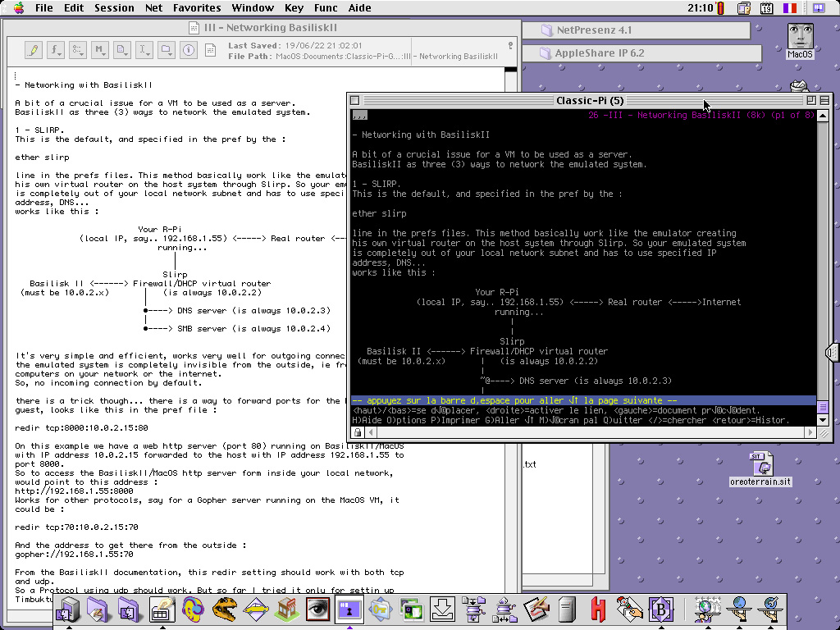
Task: Toggle the pencil write-protect button
Action: click(34, 50)
